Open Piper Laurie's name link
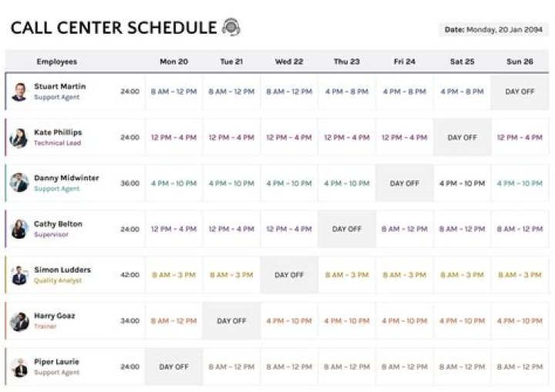 56,361
